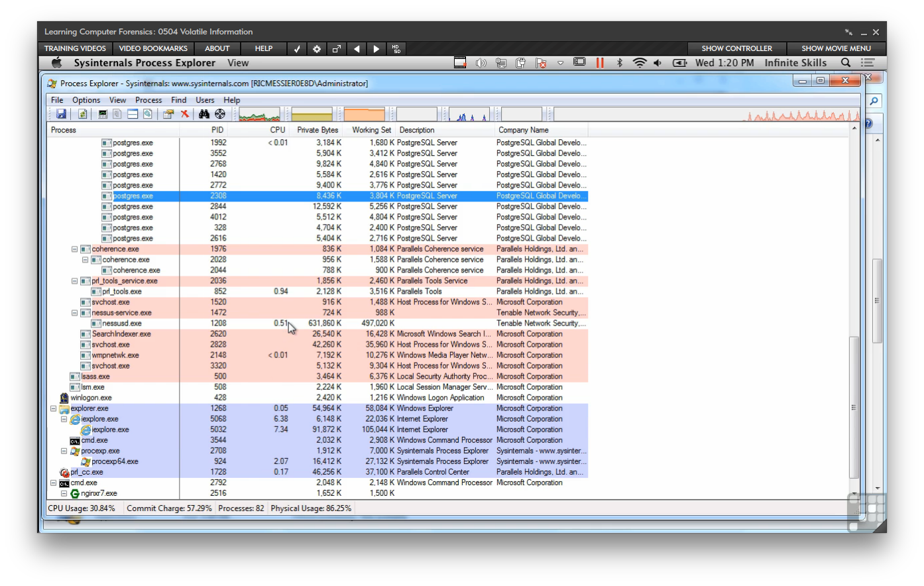
Task: Click the filmstrip record icon in menu bar
Action: [460, 62]
